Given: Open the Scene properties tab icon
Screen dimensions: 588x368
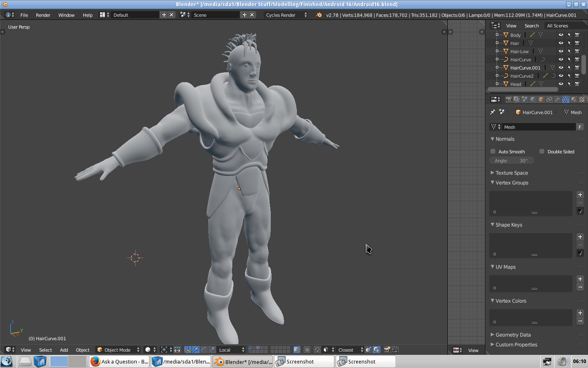Looking at the screenshot, I should 525,99.
